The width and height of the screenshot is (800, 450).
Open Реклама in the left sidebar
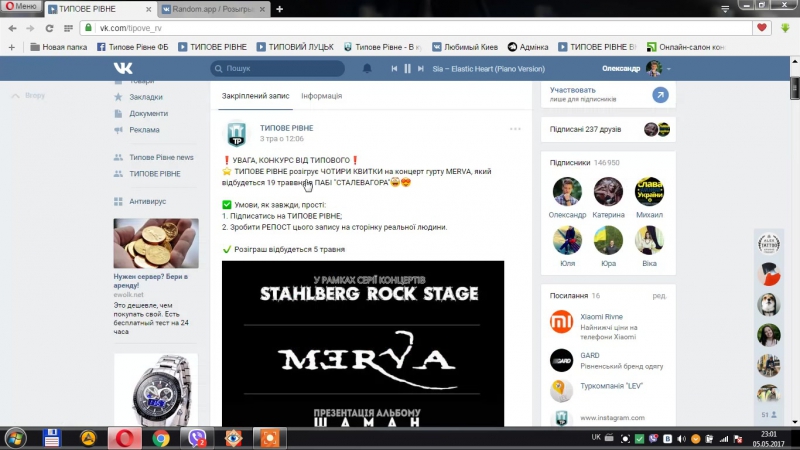pyautogui.click(x=144, y=130)
